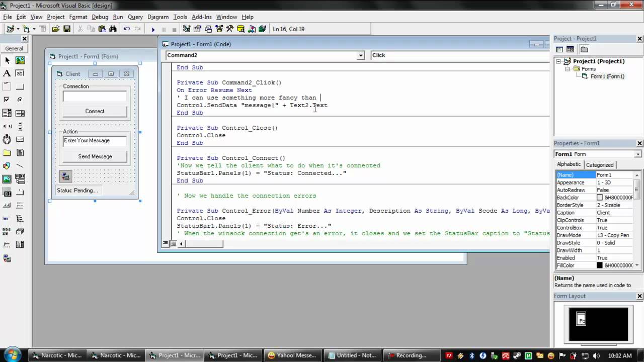
Task: Select the BorderStyle property row
Action: pos(595,205)
